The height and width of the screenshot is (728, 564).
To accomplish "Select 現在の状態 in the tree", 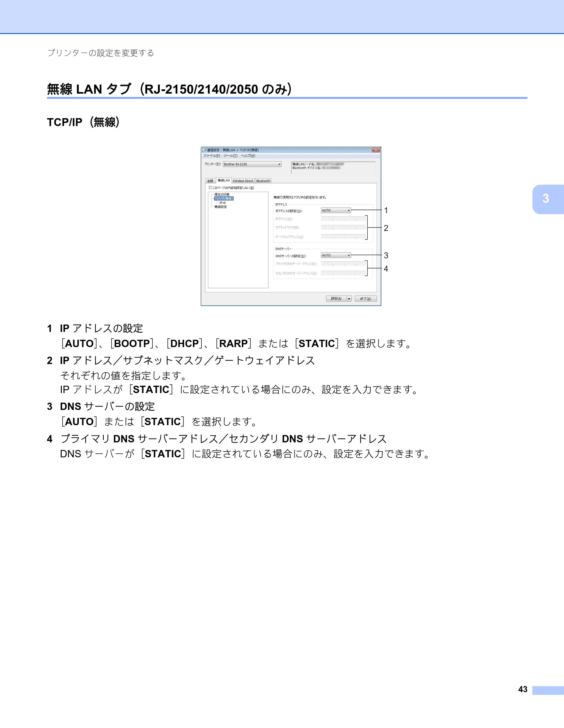I will (222, 194).
